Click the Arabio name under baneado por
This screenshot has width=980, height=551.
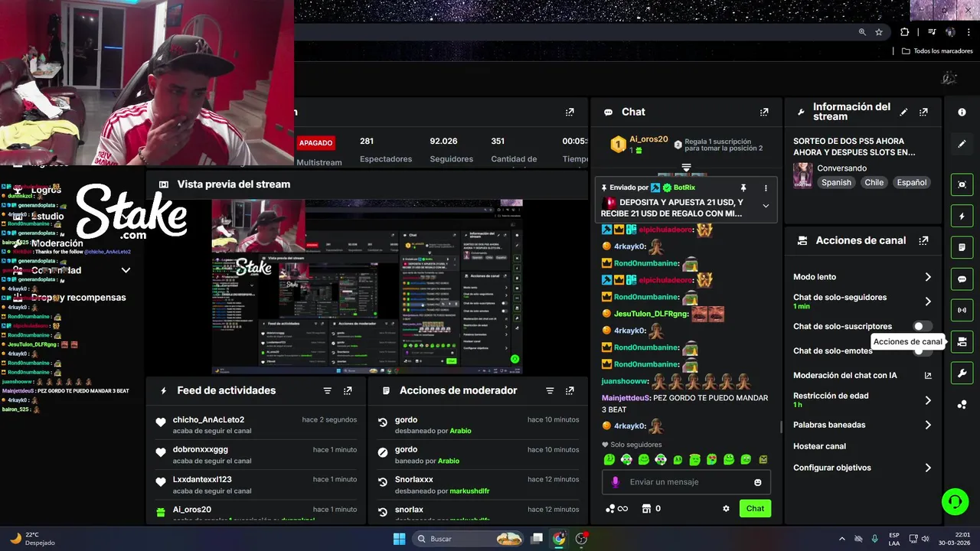449,461
